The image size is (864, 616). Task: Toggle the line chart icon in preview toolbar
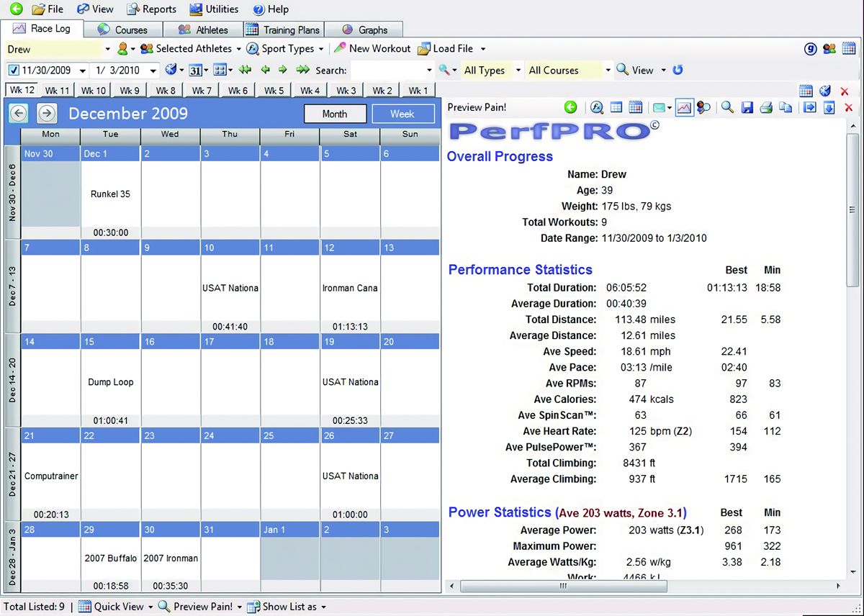tap(684, 107)
